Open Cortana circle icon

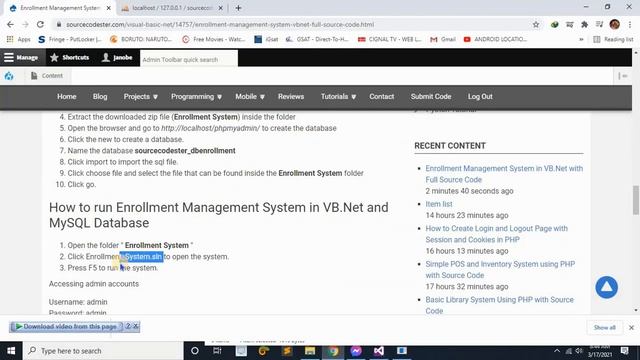195,351
